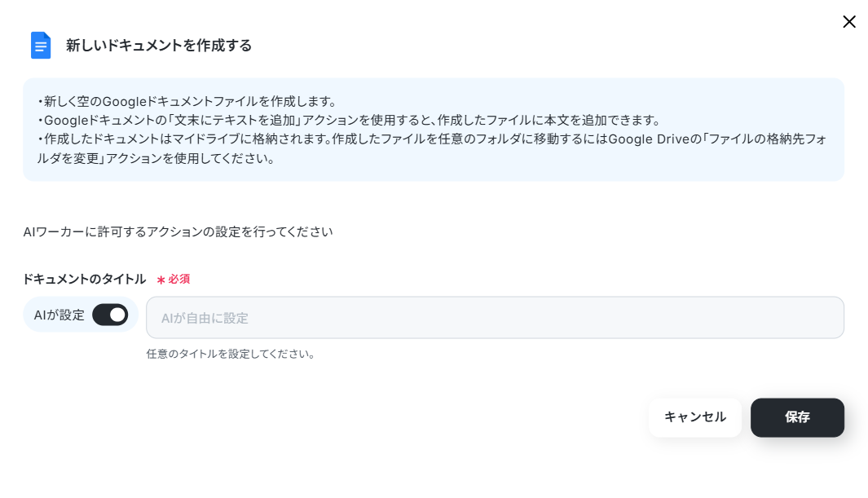Focus the AIが自由に設定 title input field

click(x=495, y=318)
